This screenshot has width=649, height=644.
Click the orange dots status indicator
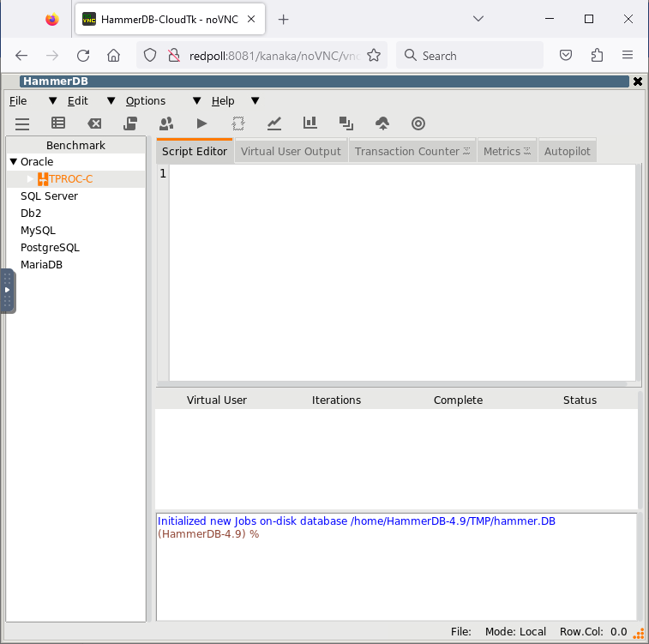tap(640, 634)
